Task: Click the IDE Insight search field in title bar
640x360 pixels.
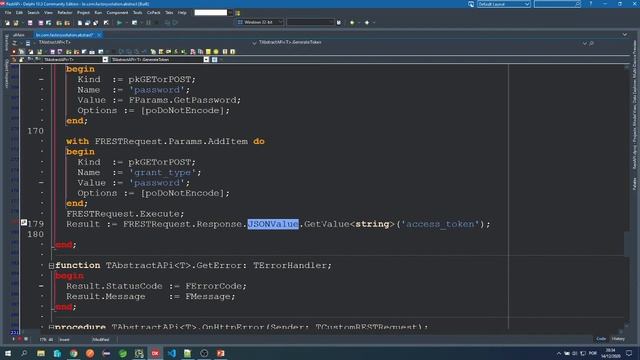Action: click(x=558, y=4)
